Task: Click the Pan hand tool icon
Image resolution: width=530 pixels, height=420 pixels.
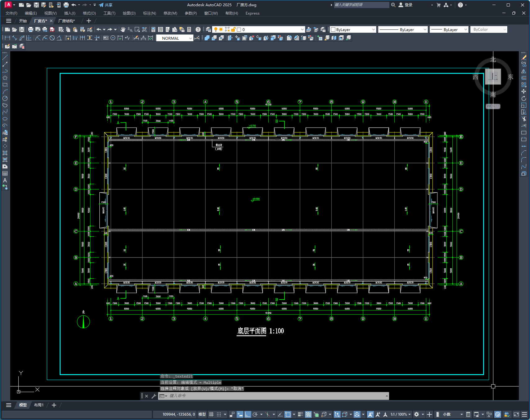Action: pos(123,29)
